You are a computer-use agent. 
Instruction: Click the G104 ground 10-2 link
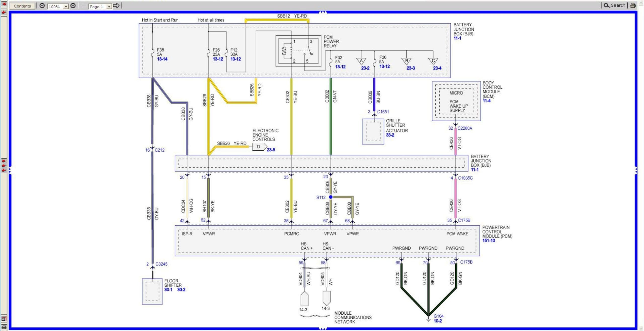click(x=437, y=321)
